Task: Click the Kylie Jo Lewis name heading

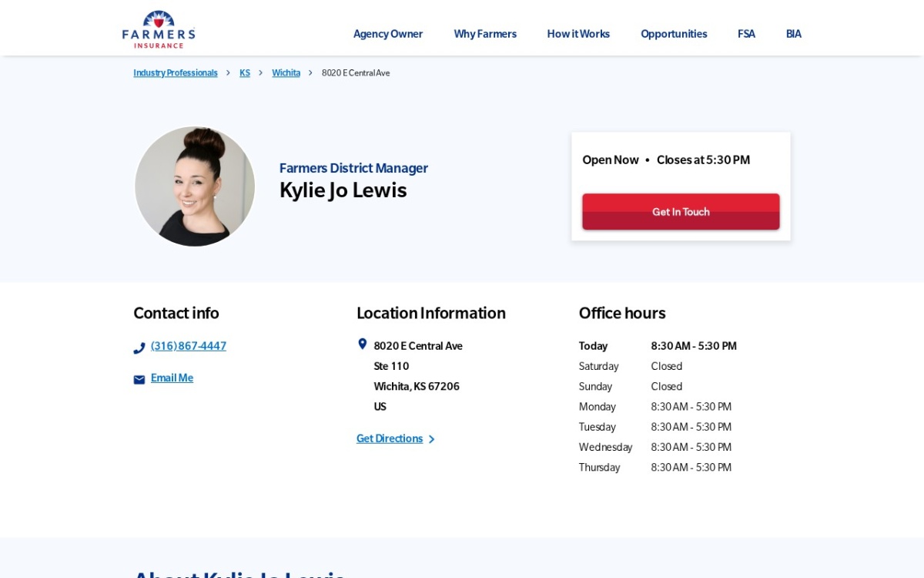Action: coord(343,190)
